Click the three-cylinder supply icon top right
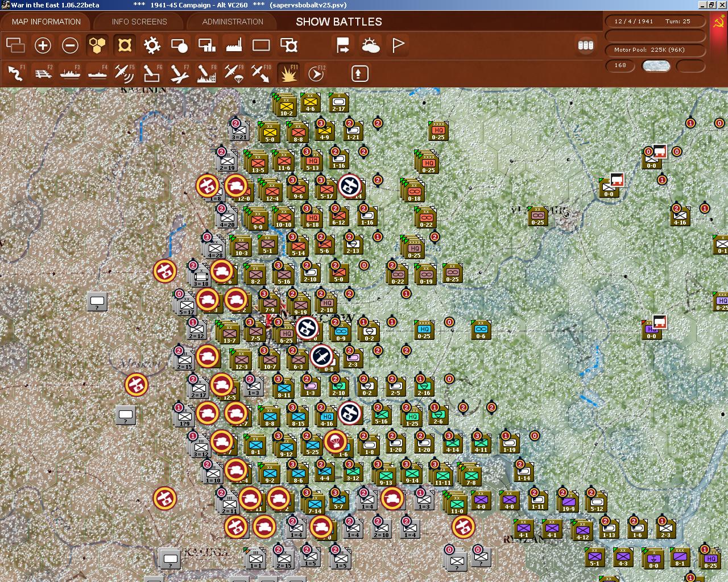Image resolution: width=728 pixels, height=582 pixels. coord(585,45)
